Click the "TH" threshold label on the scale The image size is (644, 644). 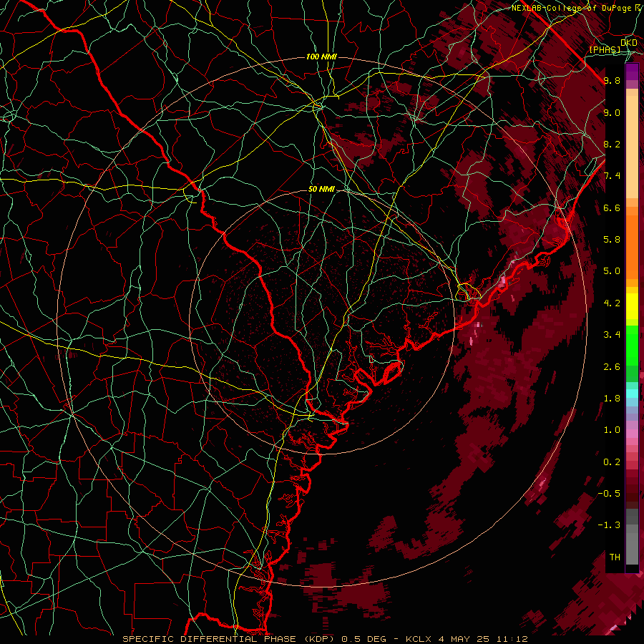click(x=615, y=557)
